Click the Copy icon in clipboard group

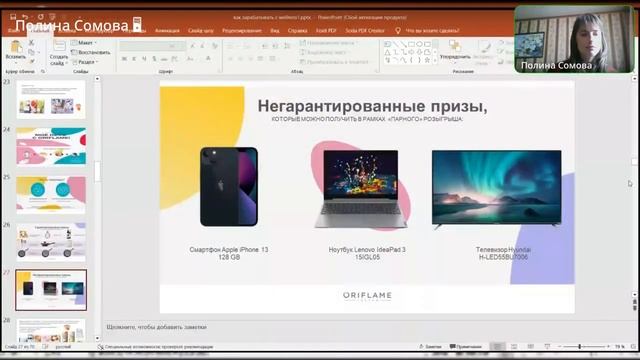[31, 52]
